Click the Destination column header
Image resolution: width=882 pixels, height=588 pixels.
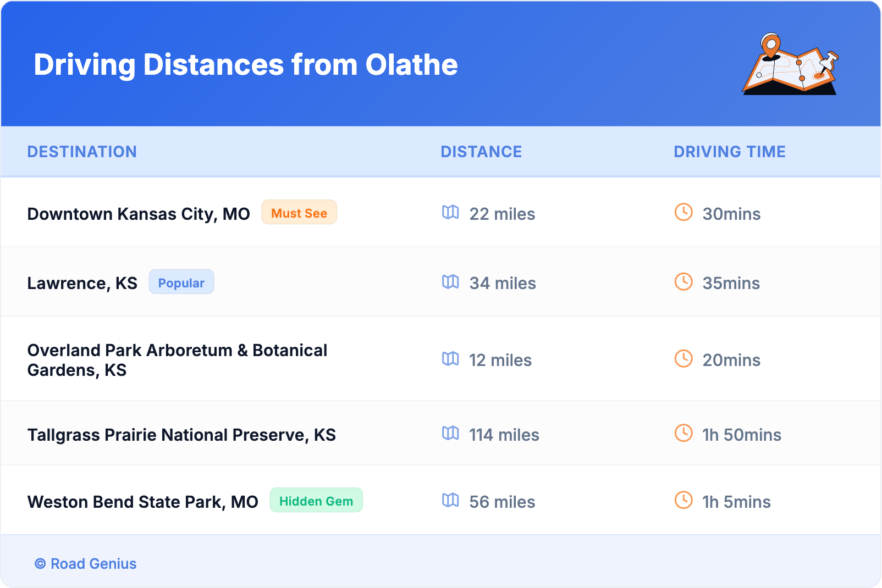click(82, 152)
